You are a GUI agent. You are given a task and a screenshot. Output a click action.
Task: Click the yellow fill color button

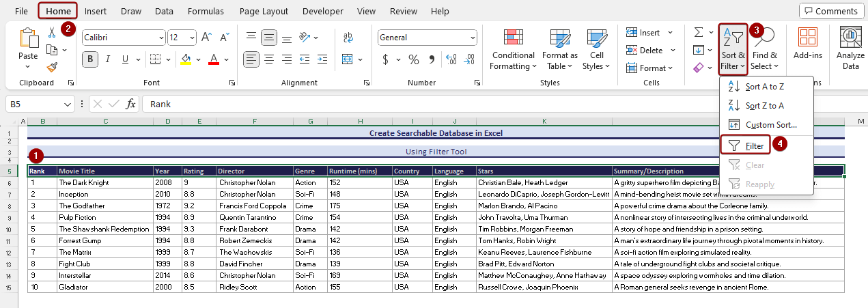click(186, 59)
